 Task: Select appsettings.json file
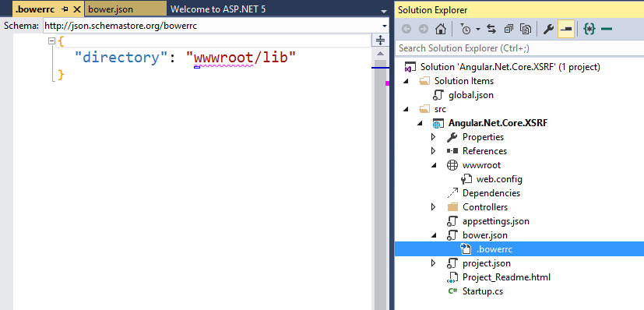[496, 221]
